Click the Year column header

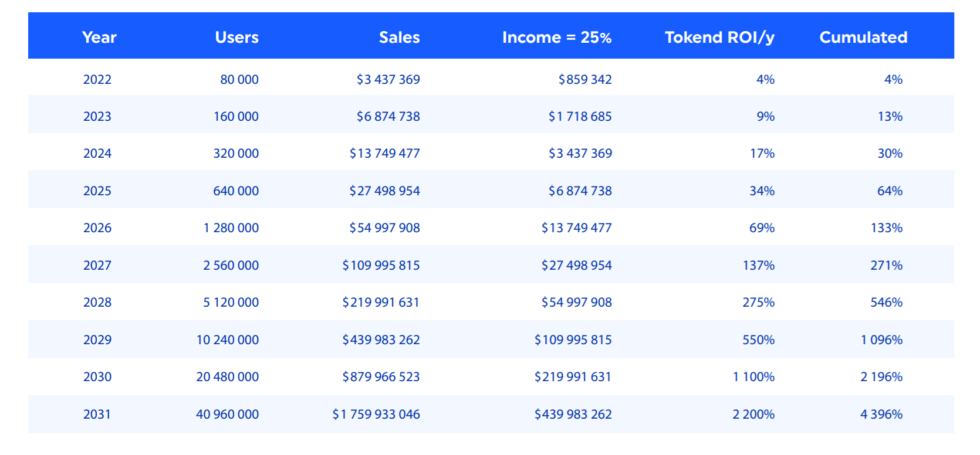coord(99,38)
